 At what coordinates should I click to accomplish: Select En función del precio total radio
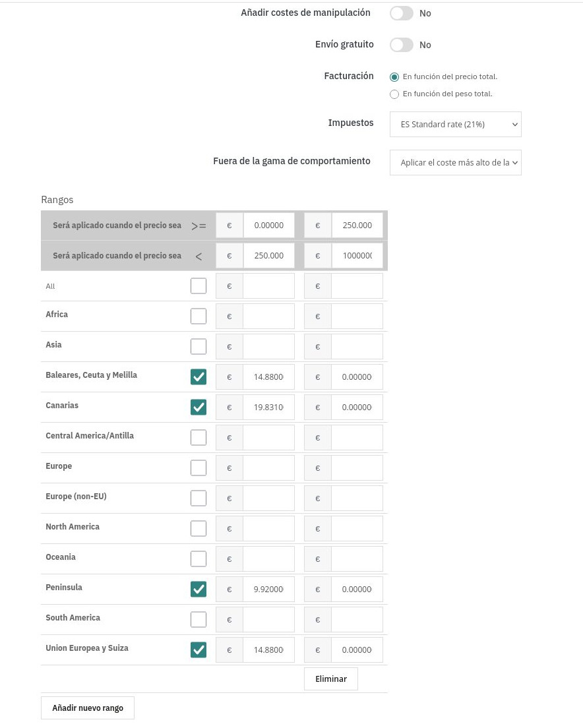tap(394, 77)
